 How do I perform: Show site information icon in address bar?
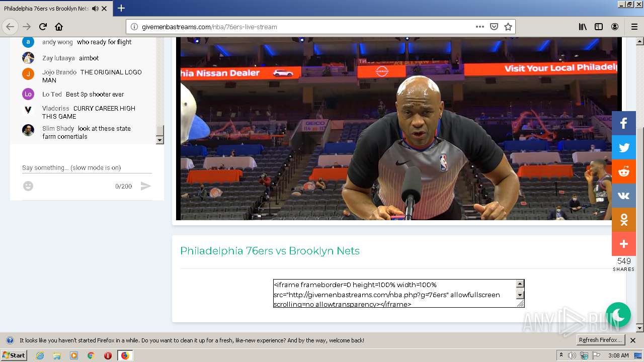[x=134, y=27]
